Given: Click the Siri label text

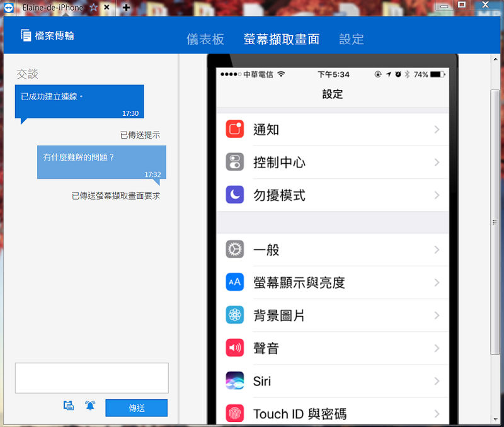Looking at the screenshot, I should pyautogui.click(x=261, y=381).
